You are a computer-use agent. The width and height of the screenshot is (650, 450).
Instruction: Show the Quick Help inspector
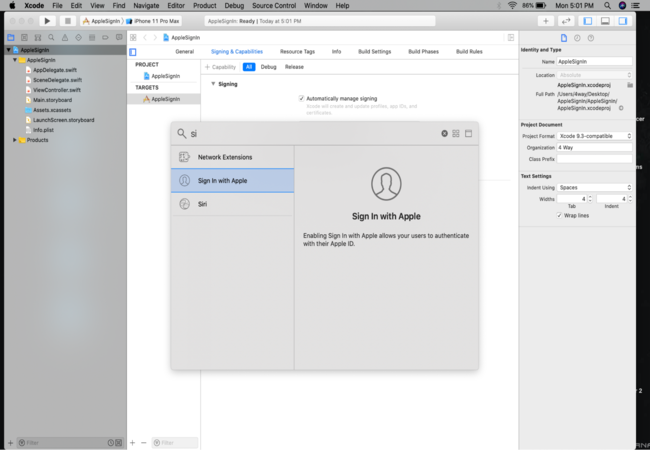click(591, 38)
